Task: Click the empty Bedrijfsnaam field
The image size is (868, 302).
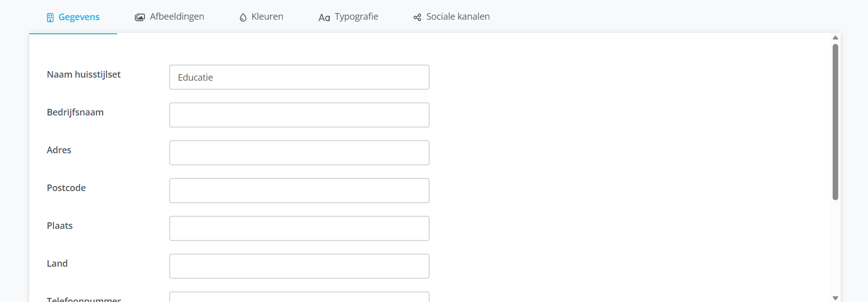Action: [299, 114]
